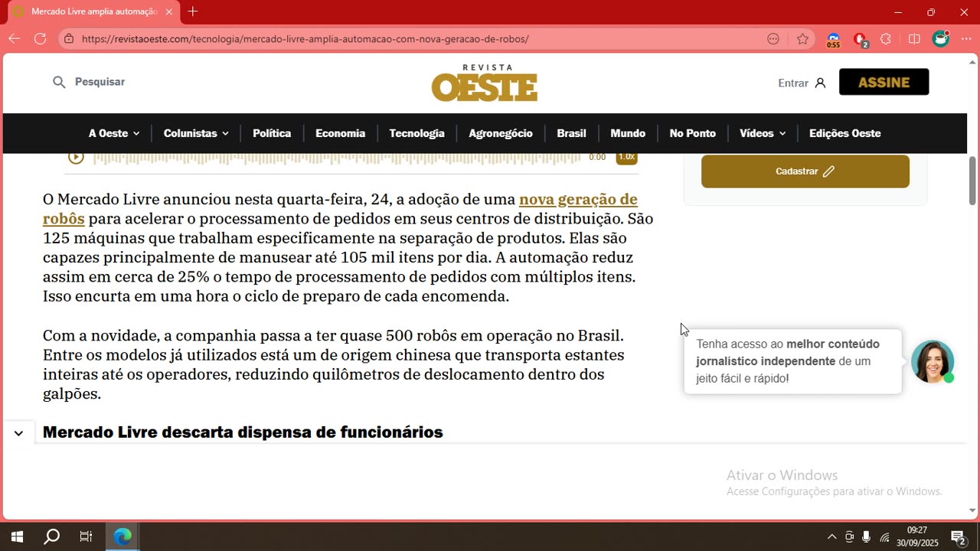
Task: Open the address bar more-options bubble icon
Action: pyautogui.click(x=773, y=39)
